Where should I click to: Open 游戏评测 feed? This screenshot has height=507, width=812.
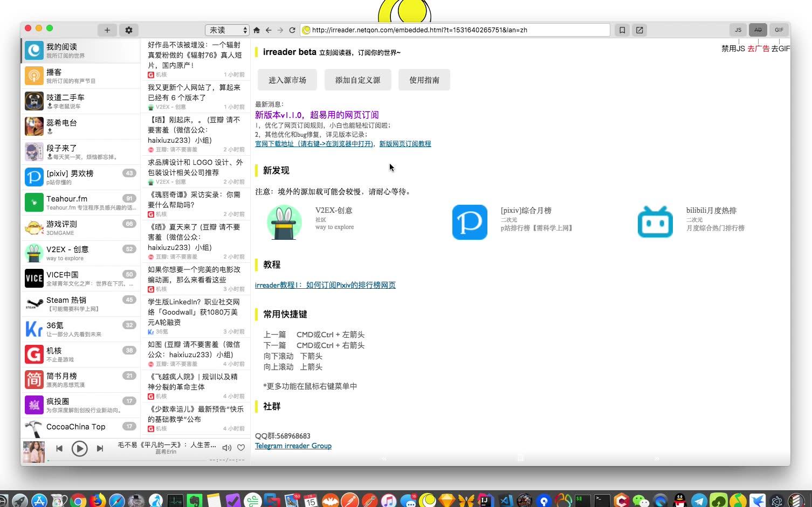(80, 228)
